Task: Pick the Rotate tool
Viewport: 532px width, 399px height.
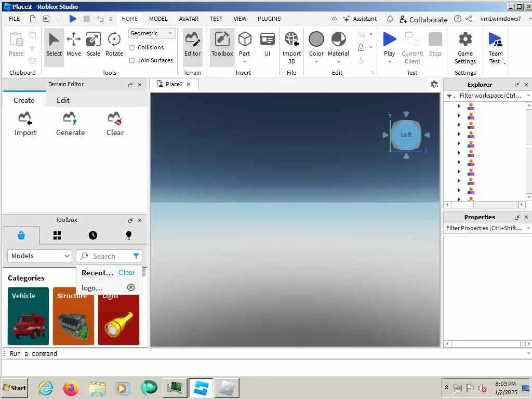Action: (114, 45)
